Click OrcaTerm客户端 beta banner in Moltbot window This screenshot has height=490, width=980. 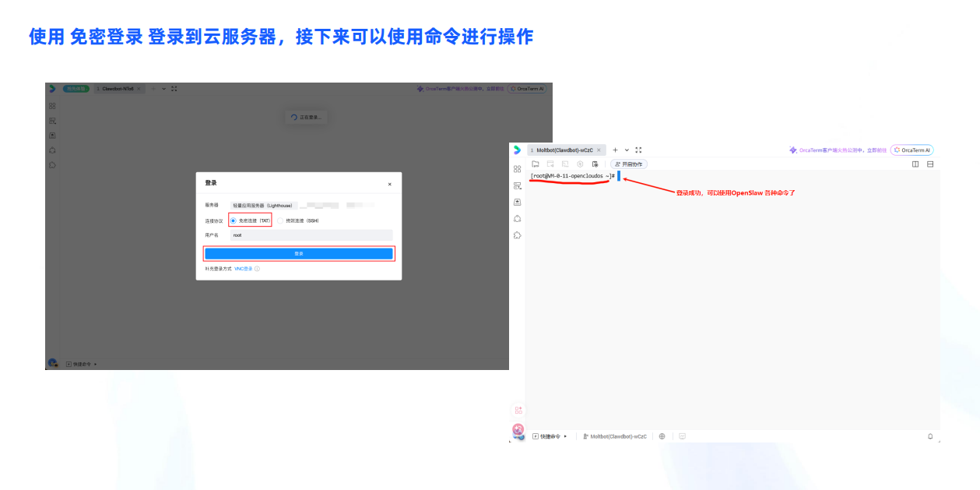(838, 150)
